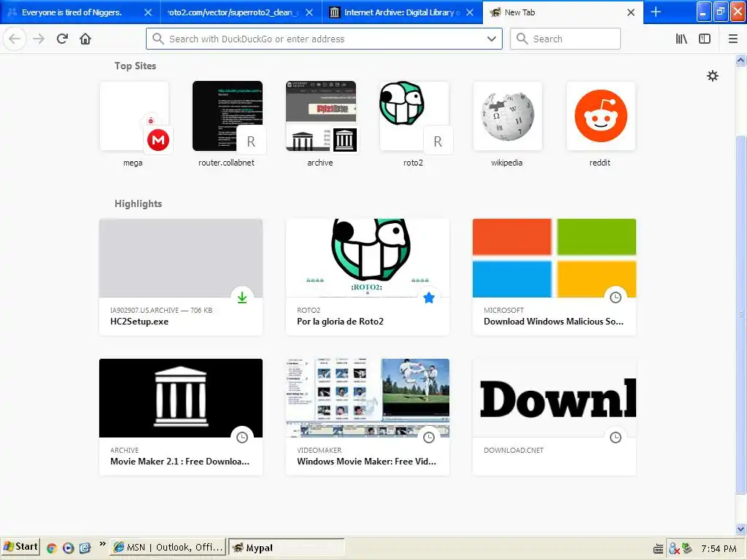The image size is (747, 560).
Task: Open the Library panel icon
Action: coord(681,39)
